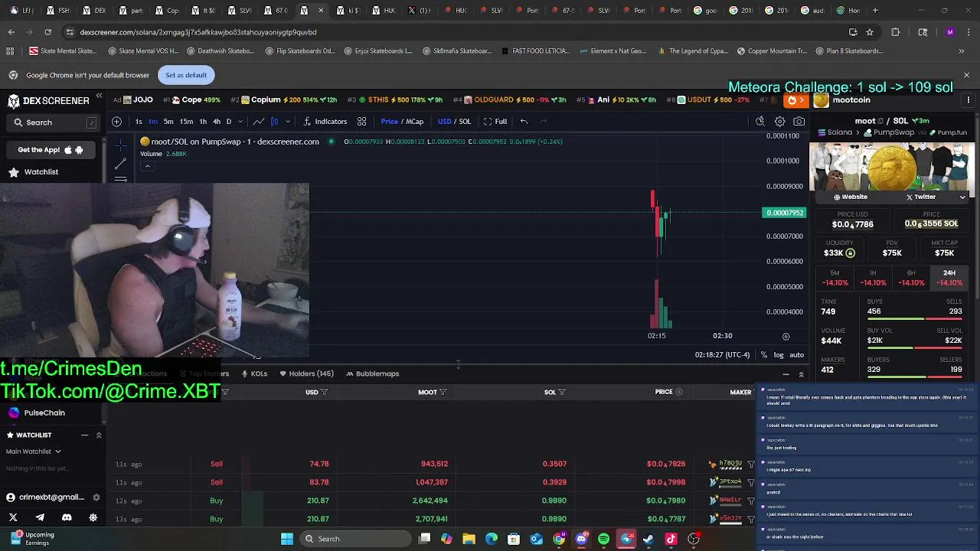
Task: Maximize the trades panel with double chevron
Action: [801, 374]
